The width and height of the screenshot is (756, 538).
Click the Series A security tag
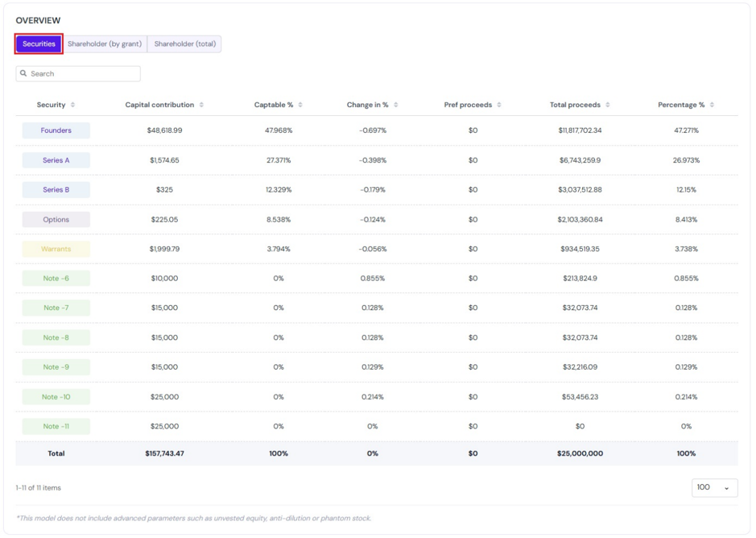point(56,160)
